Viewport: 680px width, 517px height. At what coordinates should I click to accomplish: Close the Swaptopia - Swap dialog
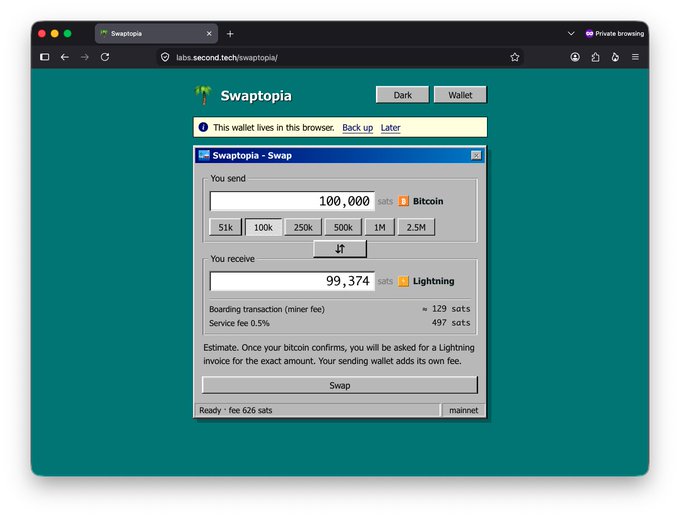(476, 155)
